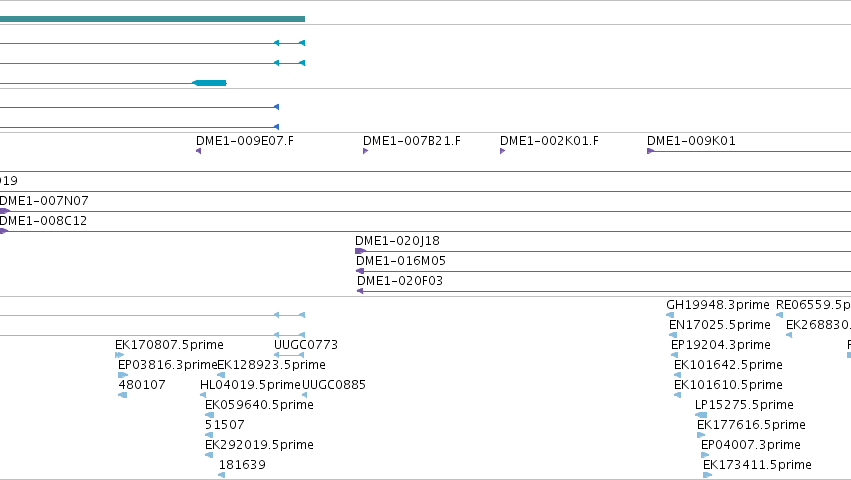This screenshot has height=480, width=851.
Task: Click the DME1-009E07.F clone label
Action: pos(245,141)
